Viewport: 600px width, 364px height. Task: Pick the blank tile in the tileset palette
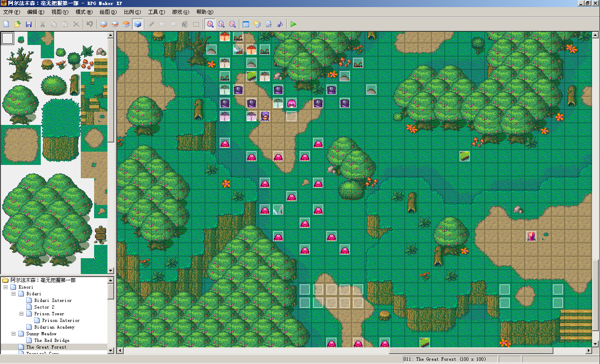(x=7, y=38)
